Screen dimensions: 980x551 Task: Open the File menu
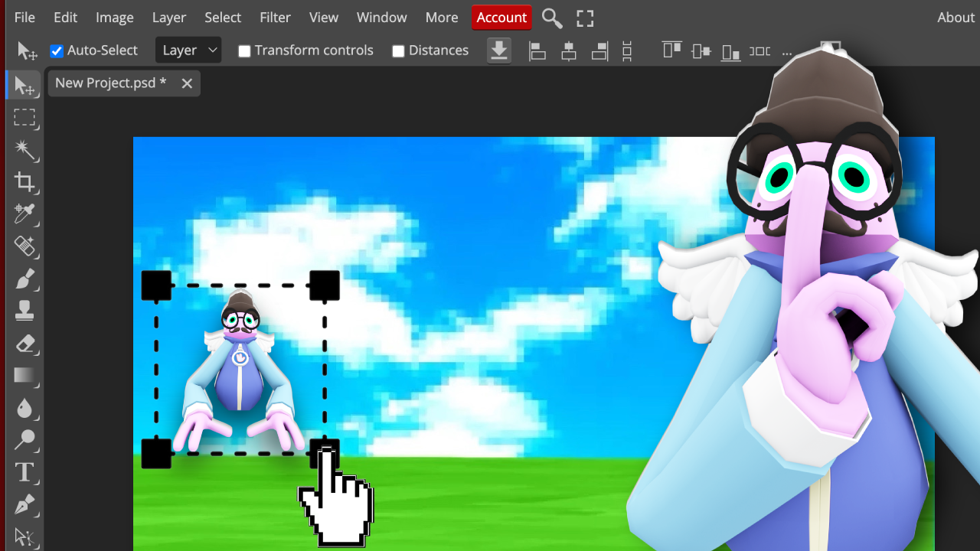click(x=24, y=18)
